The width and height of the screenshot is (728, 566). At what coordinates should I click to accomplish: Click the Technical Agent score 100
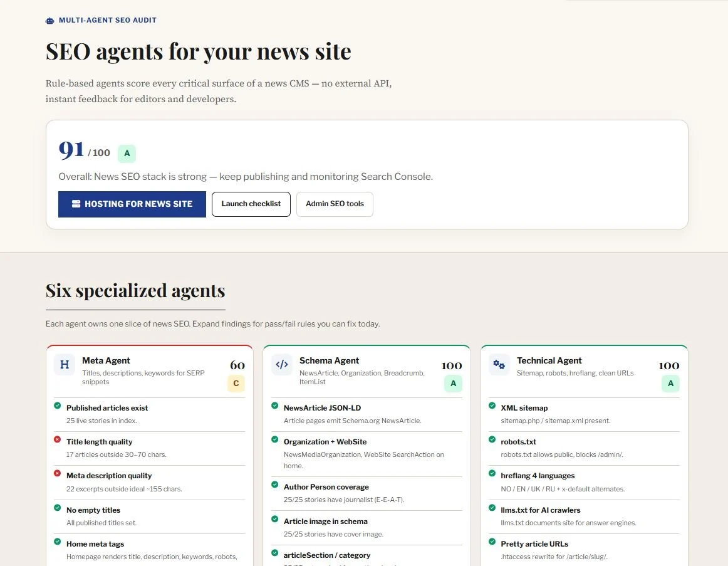coord(669,366)
